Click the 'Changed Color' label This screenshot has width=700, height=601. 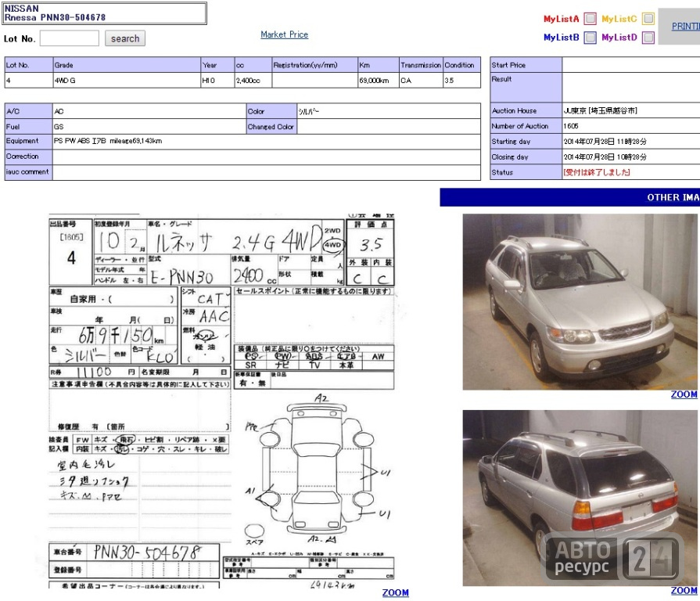pyautogui.click(x=271, y=127)
